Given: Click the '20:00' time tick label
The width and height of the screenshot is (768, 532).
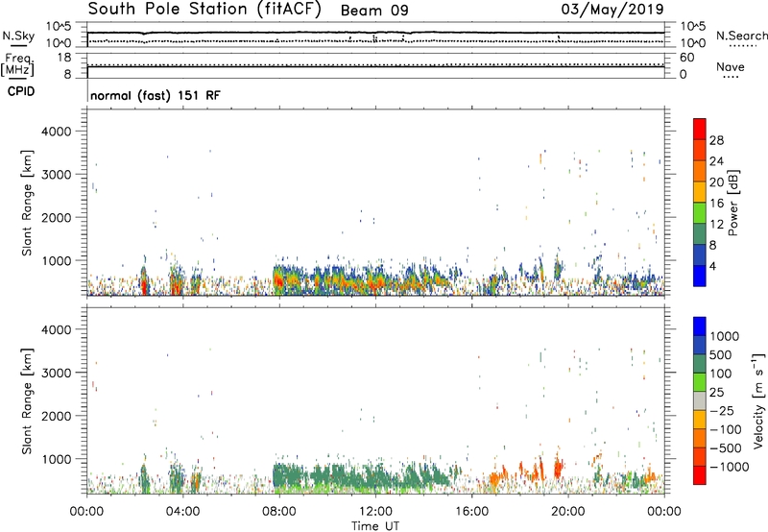Looking at the screenshot, I should click(568, 512).
